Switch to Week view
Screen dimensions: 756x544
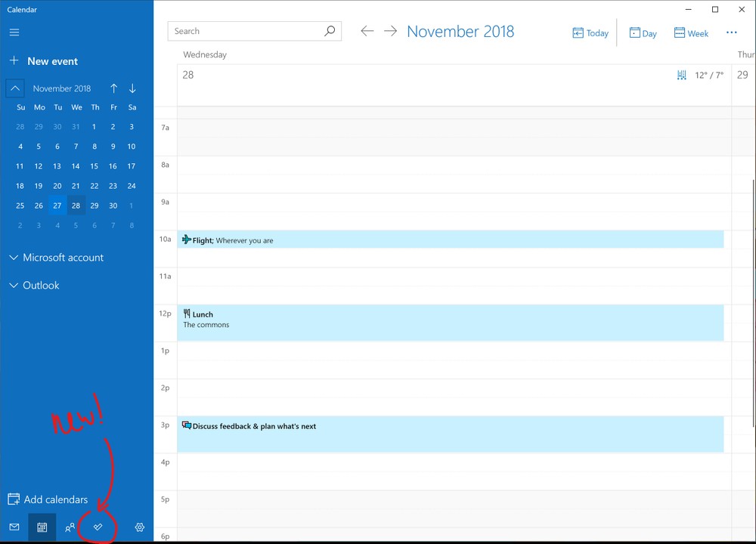pyautogui.click(x=691, y=33)
